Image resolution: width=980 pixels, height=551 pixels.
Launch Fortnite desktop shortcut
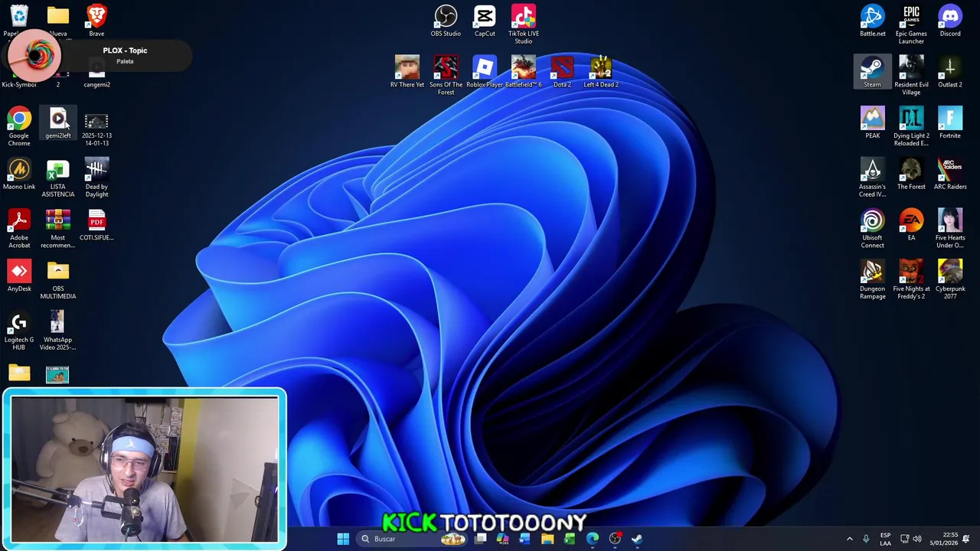950,123
